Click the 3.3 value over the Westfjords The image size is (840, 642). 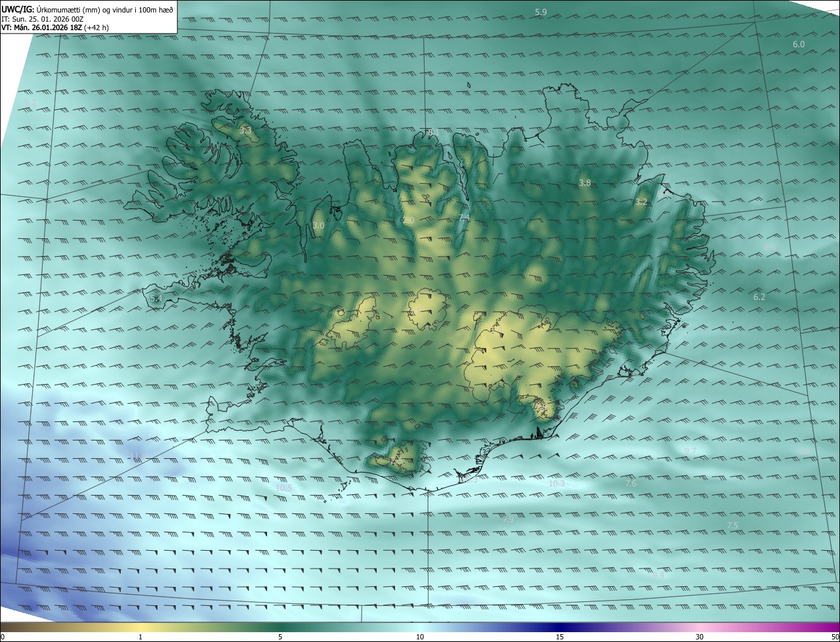(x=245, y=131)
